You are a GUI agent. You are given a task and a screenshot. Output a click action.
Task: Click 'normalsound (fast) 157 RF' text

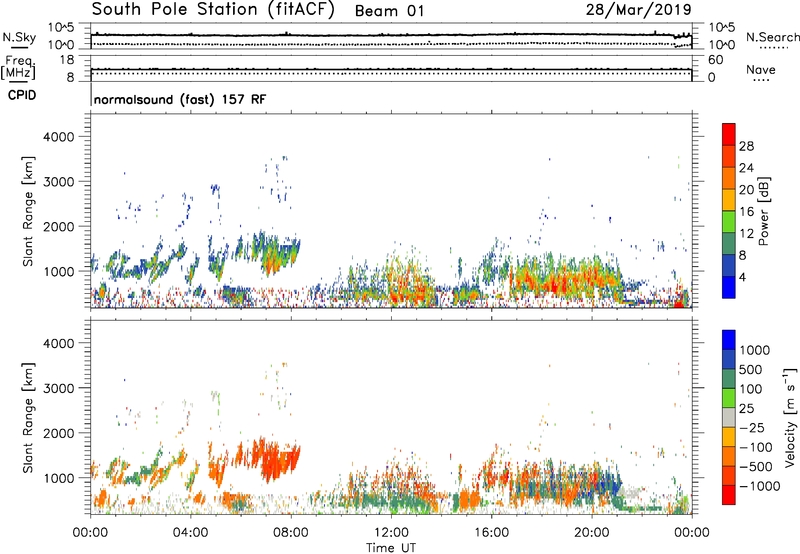click(x=180, y=99)
